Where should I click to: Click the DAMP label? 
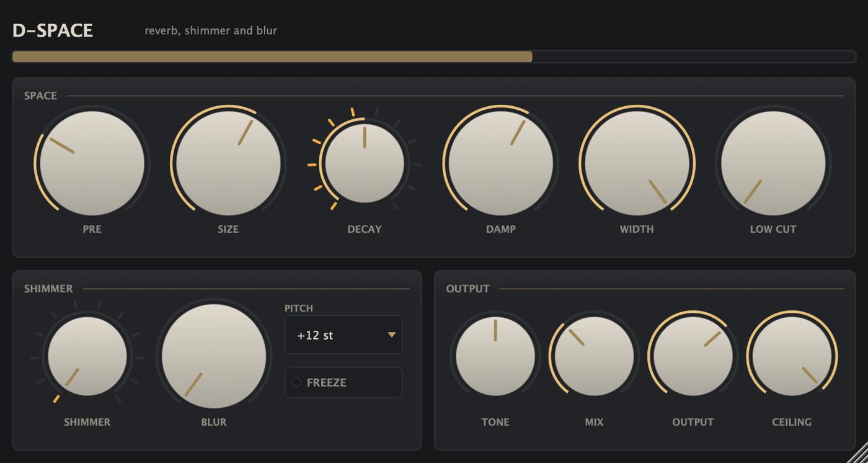pyautogui.click(x=501, y=229)
